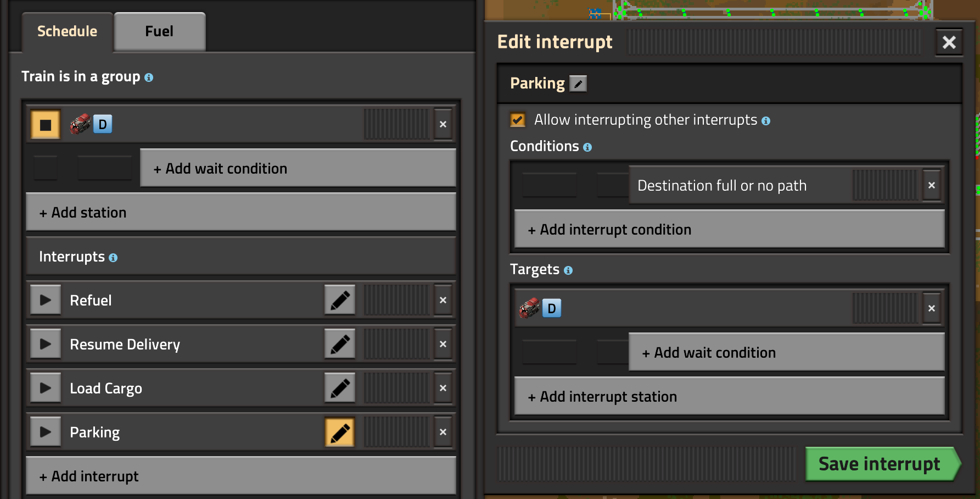This screenshot has height=499, width=980.
Task: Trigger the Refuel interrupt play button
Action: [46, 300]
